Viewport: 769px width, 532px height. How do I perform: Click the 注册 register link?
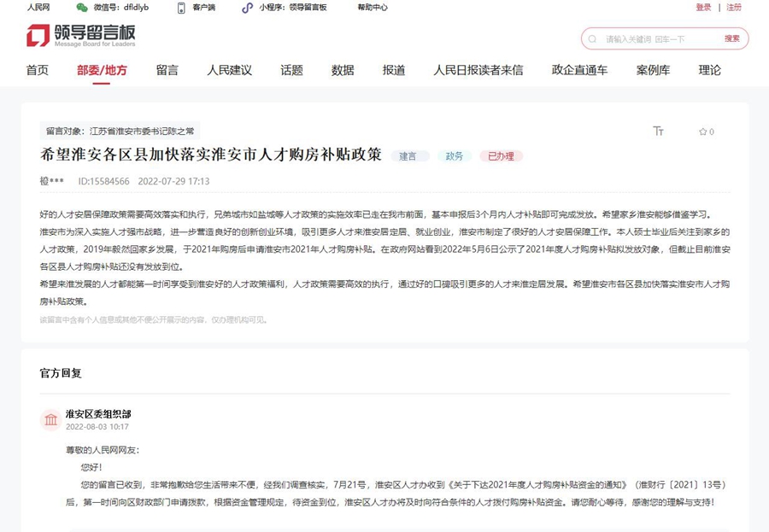734,8
